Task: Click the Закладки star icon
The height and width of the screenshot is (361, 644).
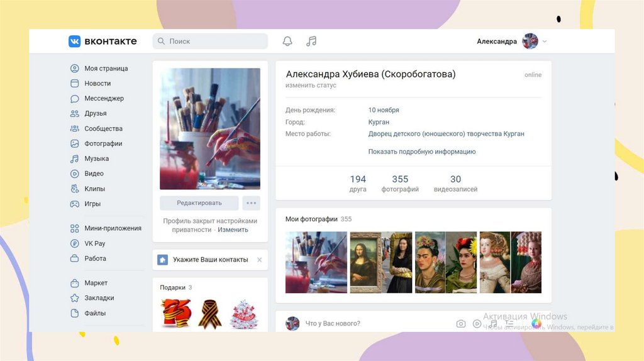Action: tap(74, 298)
